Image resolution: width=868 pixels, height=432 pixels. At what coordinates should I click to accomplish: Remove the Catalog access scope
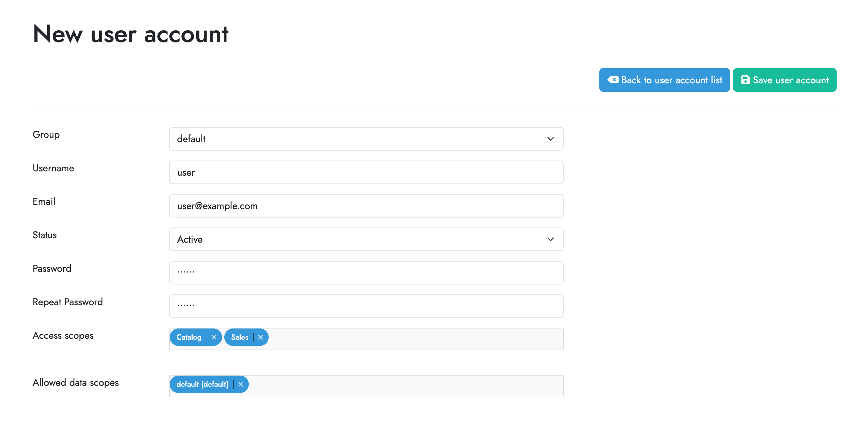click(214, 337)
